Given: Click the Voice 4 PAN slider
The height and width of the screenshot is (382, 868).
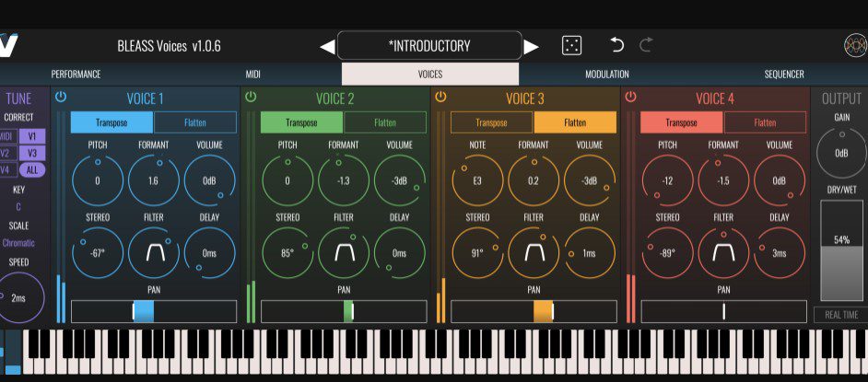Looking at the screenshot, I should (x=723, y=311).
